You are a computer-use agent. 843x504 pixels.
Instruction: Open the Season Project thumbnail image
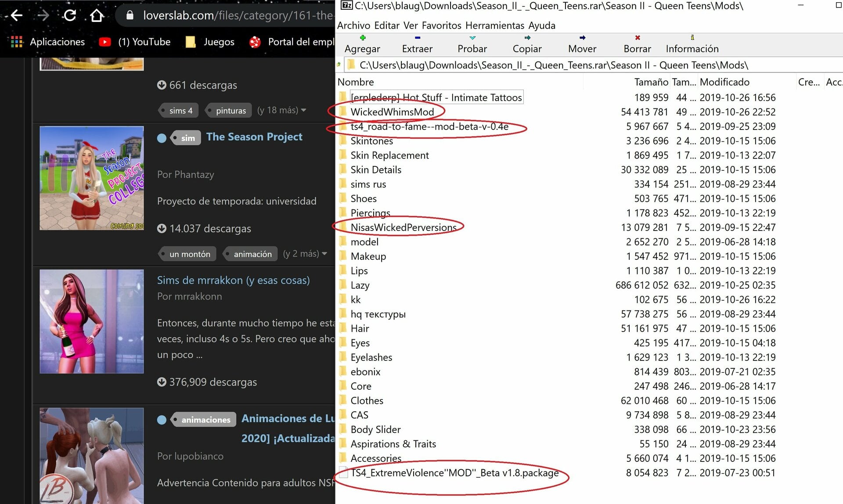91,178
